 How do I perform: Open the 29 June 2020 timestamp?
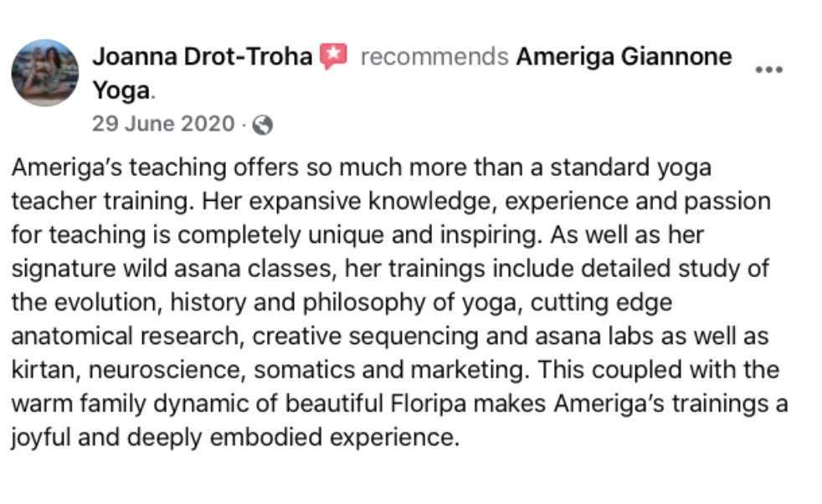[163, 124]
